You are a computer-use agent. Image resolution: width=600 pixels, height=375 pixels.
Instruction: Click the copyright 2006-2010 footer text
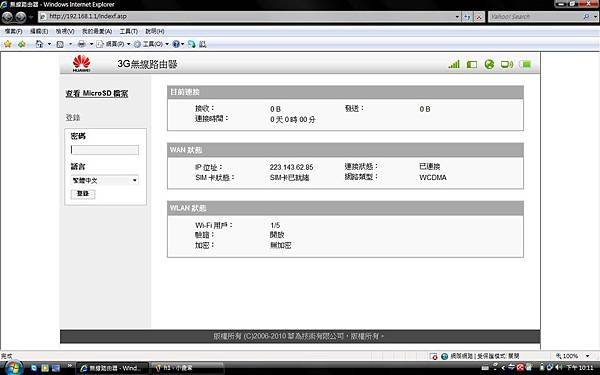[x=298, y=336]
